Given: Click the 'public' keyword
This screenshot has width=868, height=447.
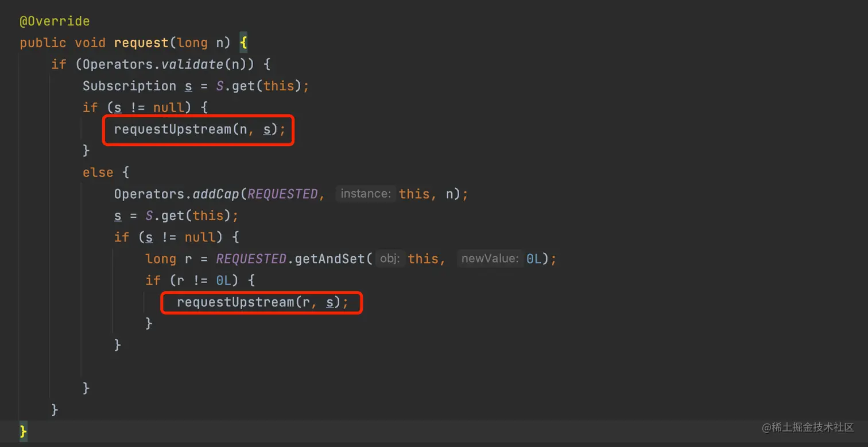Looking at the screenshot, I should [x=43, y=43].
